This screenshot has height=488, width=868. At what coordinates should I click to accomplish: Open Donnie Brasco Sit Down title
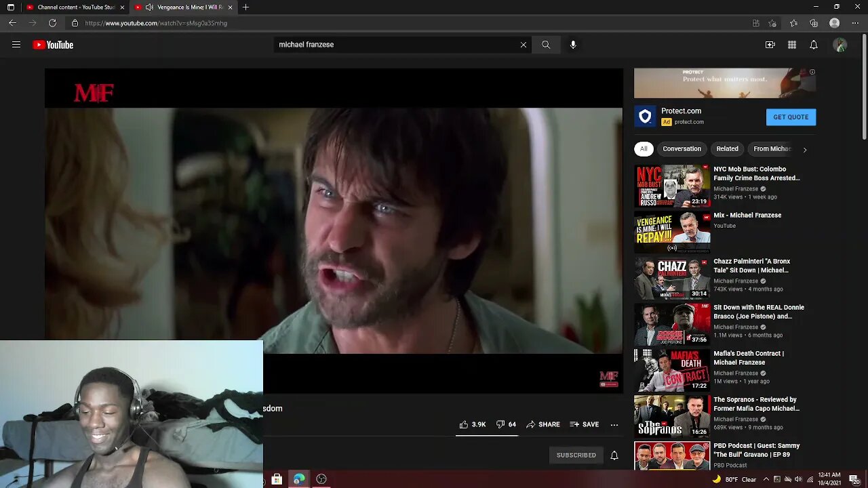pos(759,312)
